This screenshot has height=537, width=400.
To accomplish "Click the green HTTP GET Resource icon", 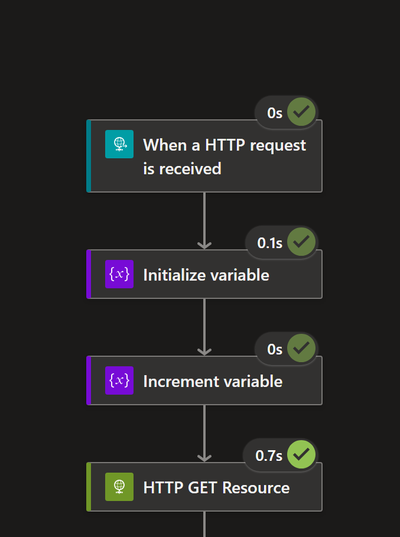I will pos(119,487).
